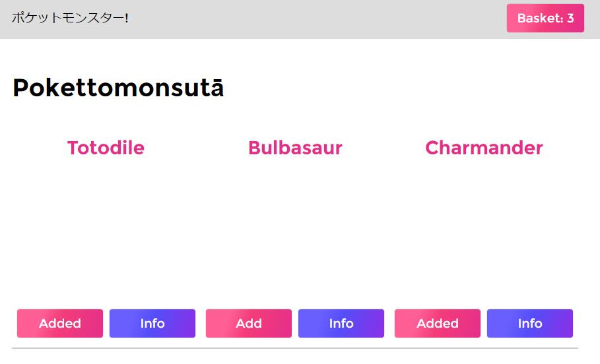
Task: View Info for Charmander
Action: pos(530,323)
